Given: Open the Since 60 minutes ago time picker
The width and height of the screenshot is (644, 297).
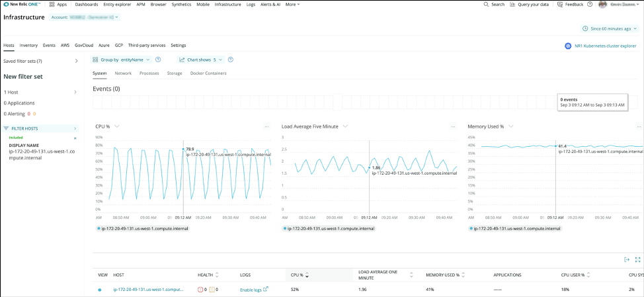Looking at the screenshot, I should [x=610, y=28].
